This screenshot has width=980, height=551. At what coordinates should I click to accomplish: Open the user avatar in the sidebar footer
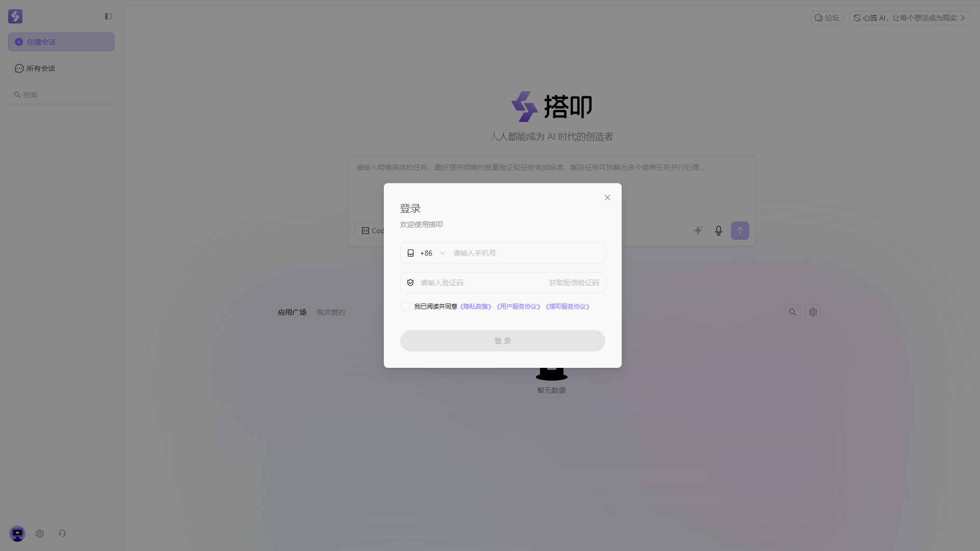point(17,534)
